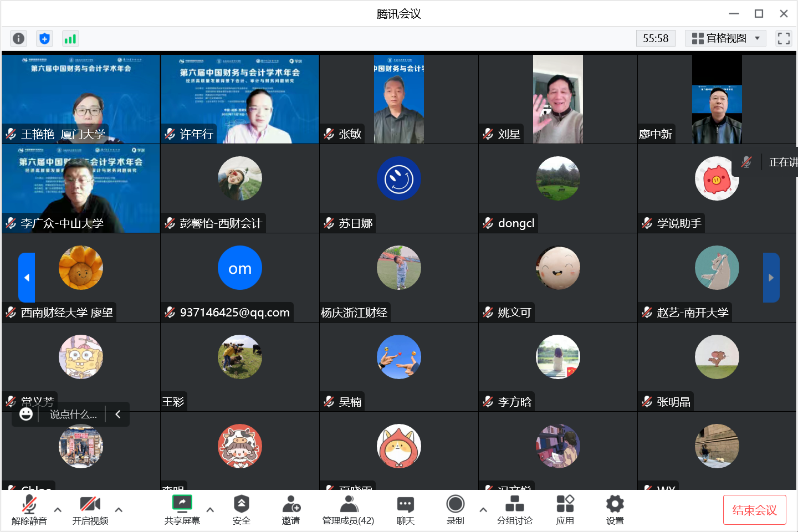The height and width of the screenshot is (532, 798).
Task: Open the Gallery view (宫格视图) dropdown
Action: (725, 38)
